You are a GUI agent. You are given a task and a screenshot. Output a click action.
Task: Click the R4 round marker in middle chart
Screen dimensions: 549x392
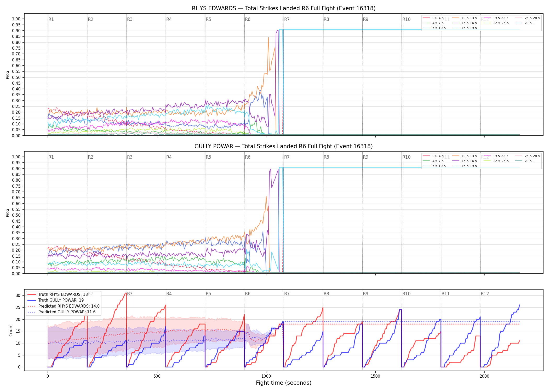169,157
